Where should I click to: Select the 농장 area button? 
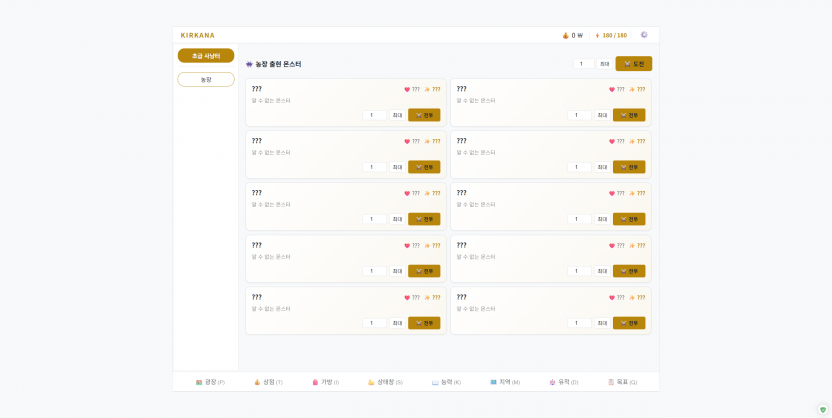(x=206, y=80)
